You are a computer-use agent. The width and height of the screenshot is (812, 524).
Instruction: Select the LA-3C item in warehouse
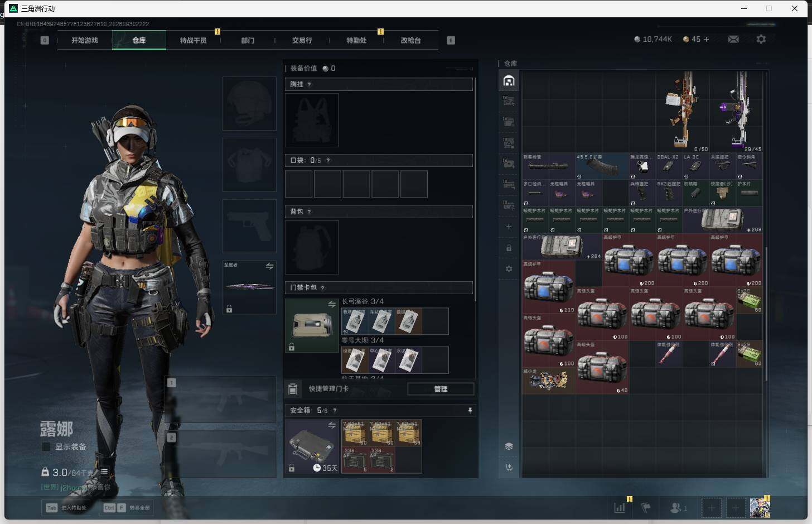695,166
